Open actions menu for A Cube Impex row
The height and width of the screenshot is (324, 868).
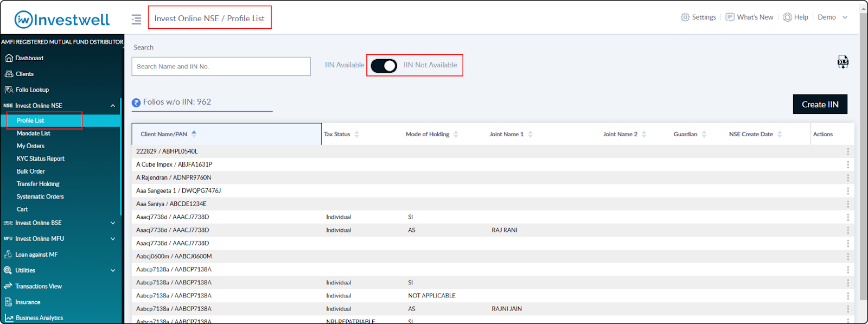[847, 164]
